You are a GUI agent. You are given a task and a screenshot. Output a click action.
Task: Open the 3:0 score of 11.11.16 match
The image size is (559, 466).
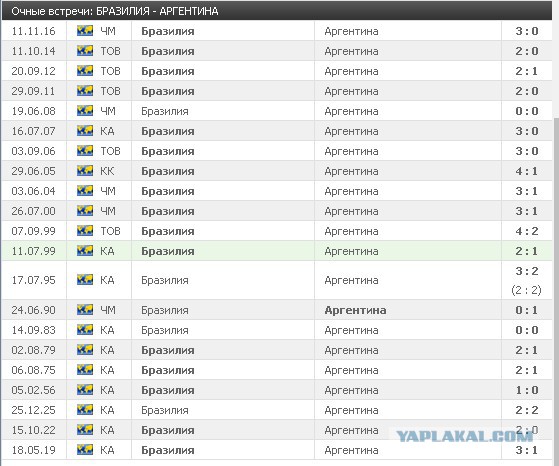527,31
